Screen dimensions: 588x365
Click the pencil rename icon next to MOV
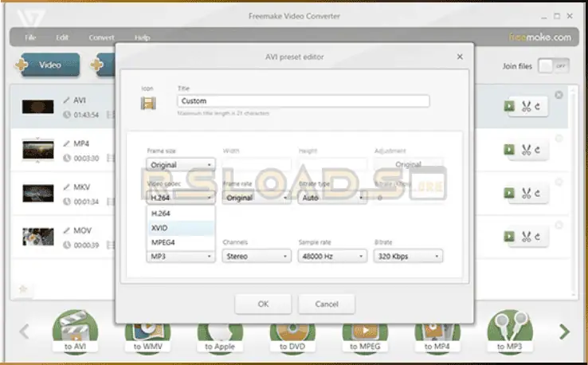(66, 230)
